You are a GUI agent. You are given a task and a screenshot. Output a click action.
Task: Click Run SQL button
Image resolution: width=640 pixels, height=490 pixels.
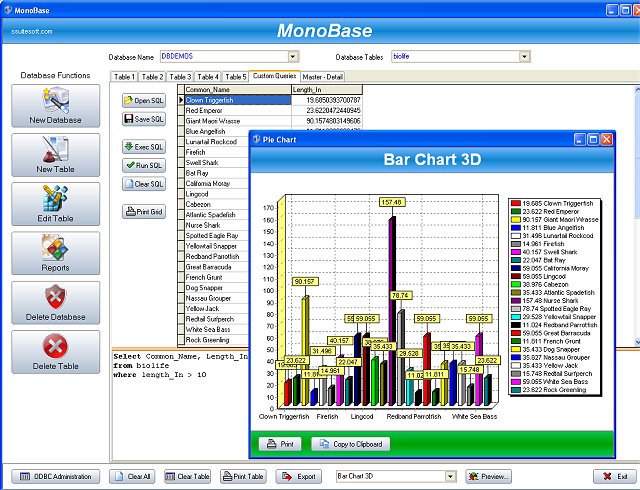[x=144, y=165]
